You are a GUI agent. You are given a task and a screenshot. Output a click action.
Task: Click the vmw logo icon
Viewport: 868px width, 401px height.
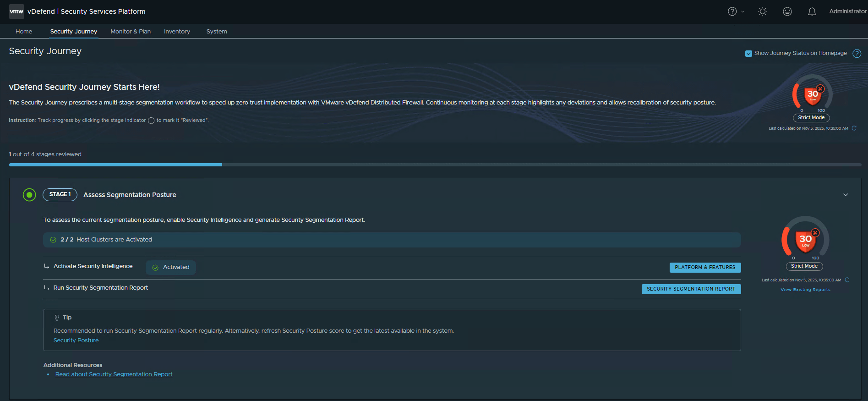(16, 11)
